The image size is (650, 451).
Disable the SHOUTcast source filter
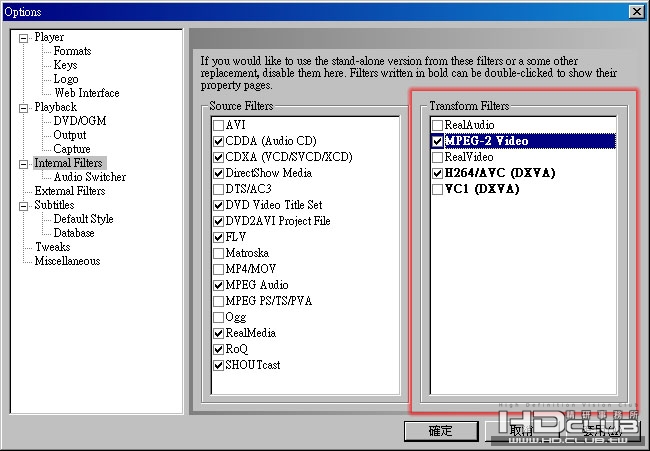pos(218,365)
